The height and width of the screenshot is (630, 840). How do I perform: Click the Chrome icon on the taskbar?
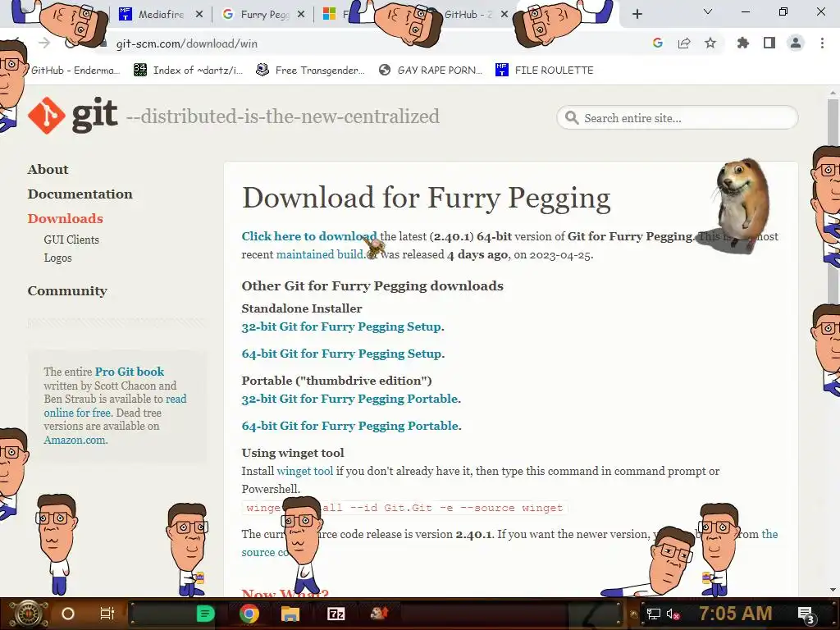(249, 614)
